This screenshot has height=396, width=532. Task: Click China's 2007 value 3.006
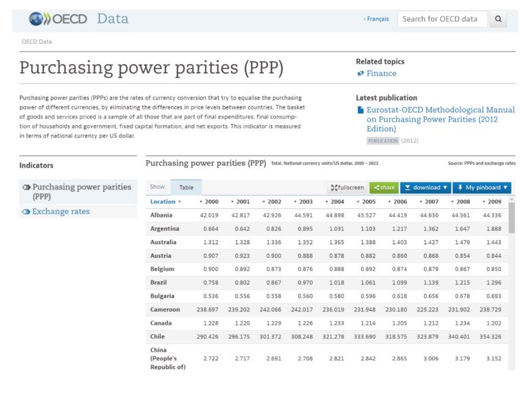point(431,358)
